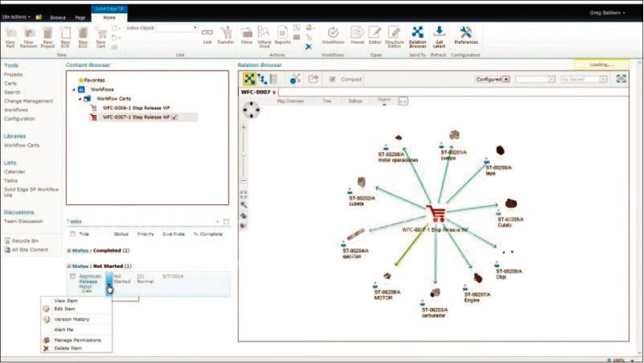Click the fit-to-screen icon at Relation Browser top right
This screenshot has height=363, width=644.
coord(620,79)
